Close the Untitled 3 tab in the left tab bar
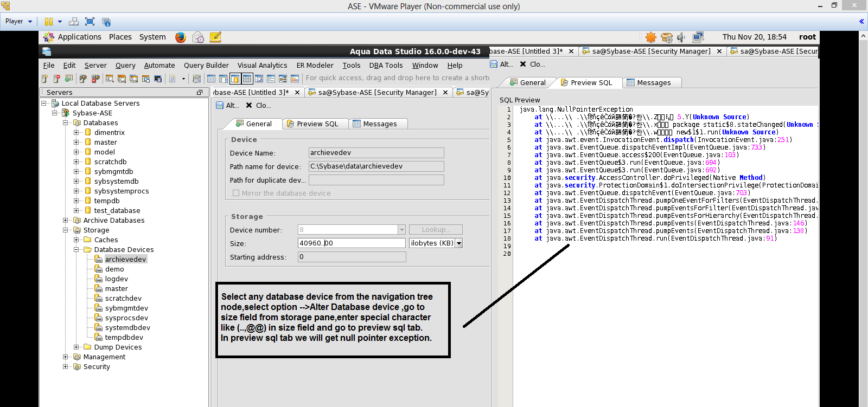Image resolution: width=868 pixels, height=407 pixels. (297, 93)
